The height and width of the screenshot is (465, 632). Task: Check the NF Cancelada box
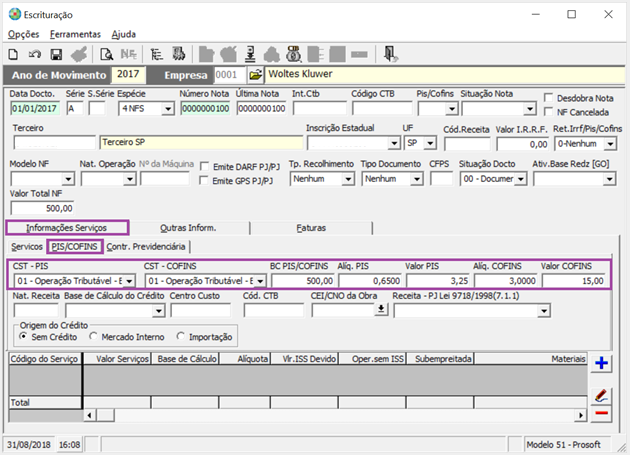point(549,113)
